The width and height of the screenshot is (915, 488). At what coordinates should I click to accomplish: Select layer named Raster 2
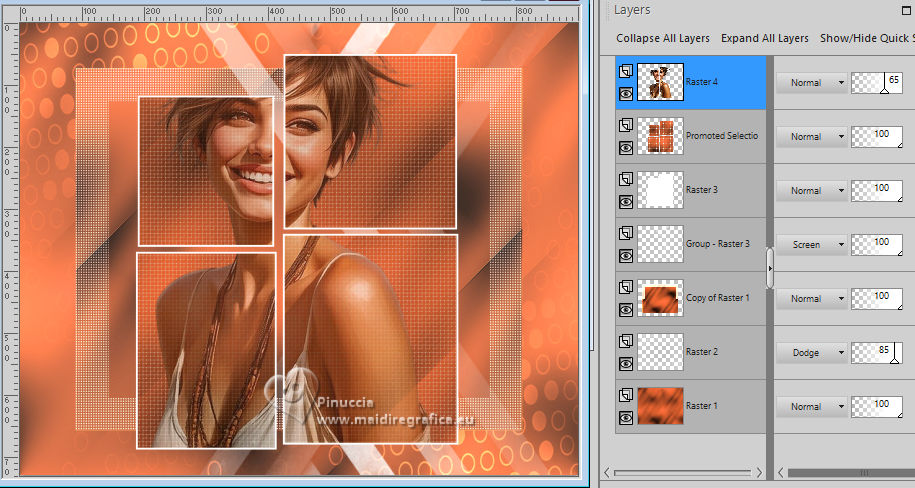701,351
